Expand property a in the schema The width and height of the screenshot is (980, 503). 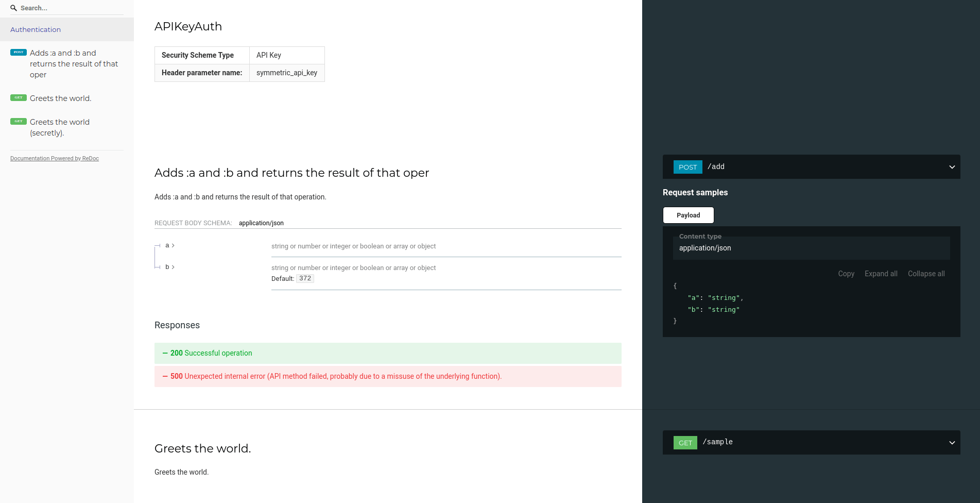pos(170,246)
